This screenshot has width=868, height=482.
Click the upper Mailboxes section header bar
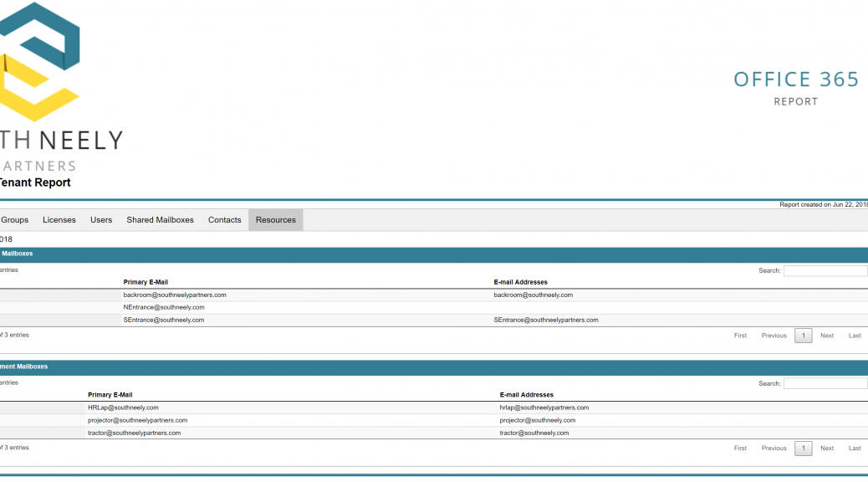434,254
